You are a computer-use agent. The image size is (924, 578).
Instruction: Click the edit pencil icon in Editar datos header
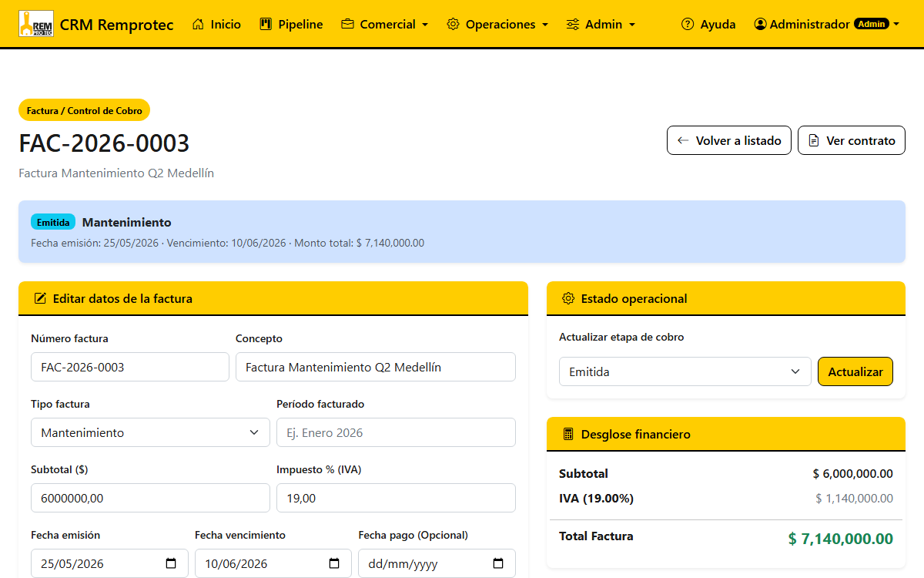click(40, 298)
